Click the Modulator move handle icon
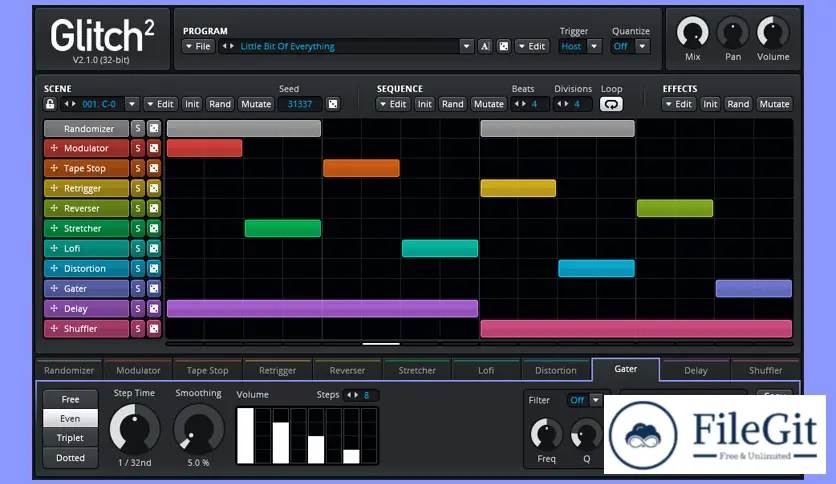836x484 pixels. [54, 148]
